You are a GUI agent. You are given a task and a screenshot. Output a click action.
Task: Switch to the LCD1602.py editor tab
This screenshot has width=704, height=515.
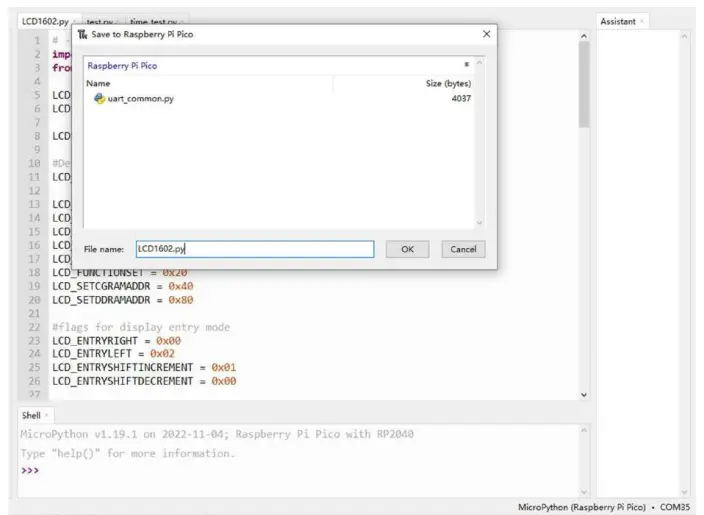(x=45, y=22)
